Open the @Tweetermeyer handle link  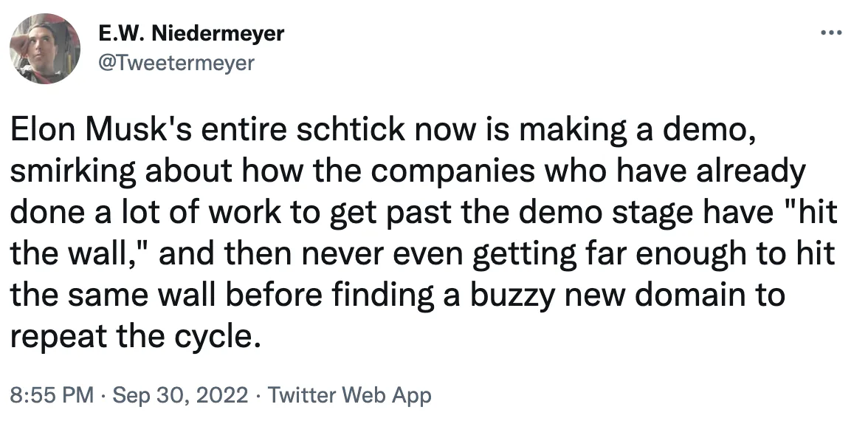(x=176, y=64)
